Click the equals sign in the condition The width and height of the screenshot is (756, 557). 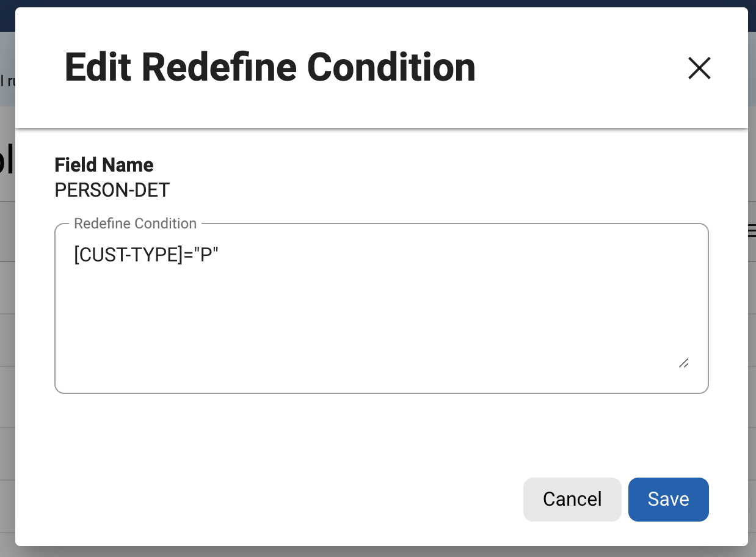(x=187, y=256)
